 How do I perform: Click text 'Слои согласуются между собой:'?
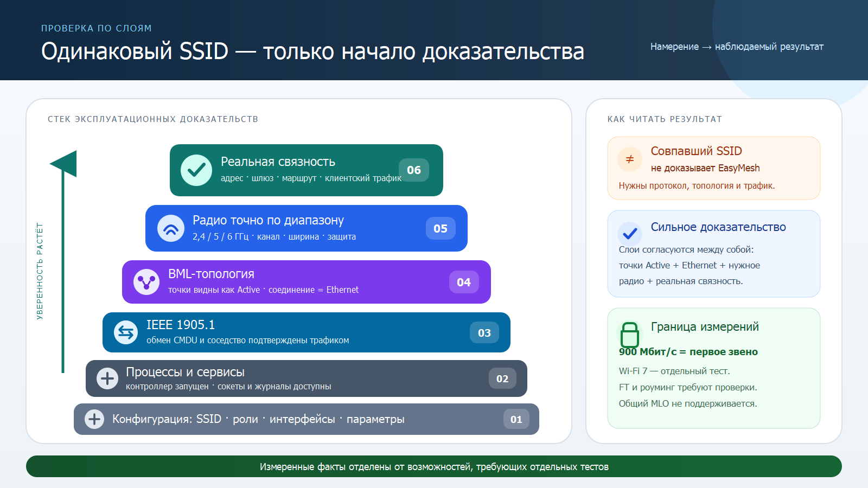686,249
